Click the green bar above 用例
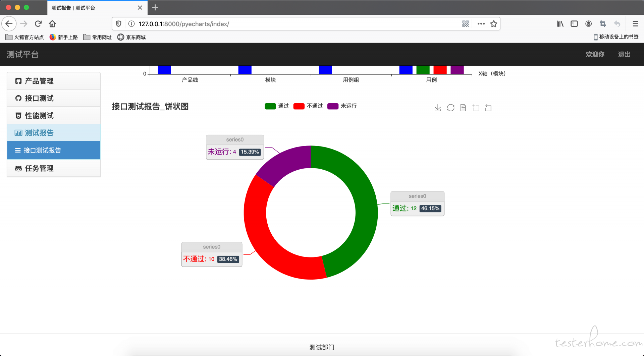Viewport: 644px width, 356px height. pos(423,70)
